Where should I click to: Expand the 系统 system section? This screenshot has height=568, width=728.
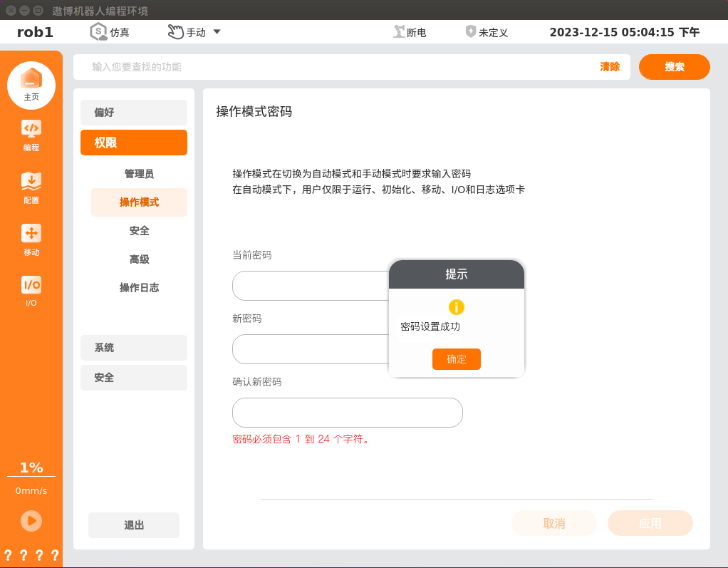[134, 348]
